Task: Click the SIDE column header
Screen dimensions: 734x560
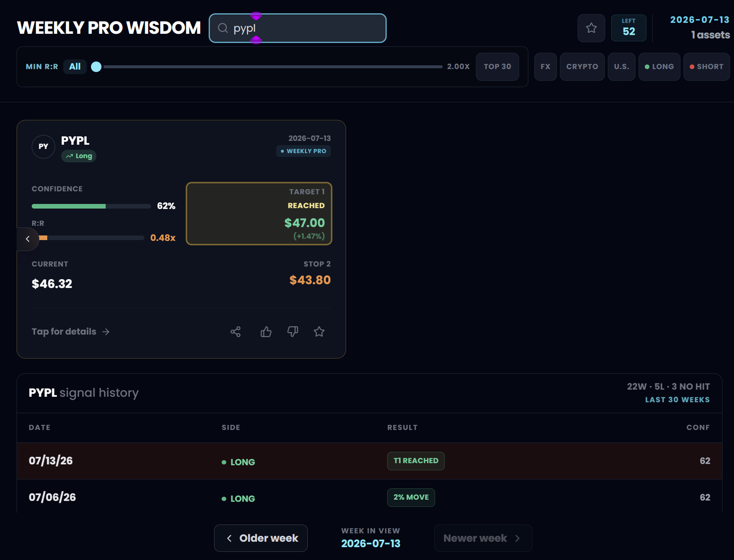Action: pyautogui.click(x=231, y=427)
